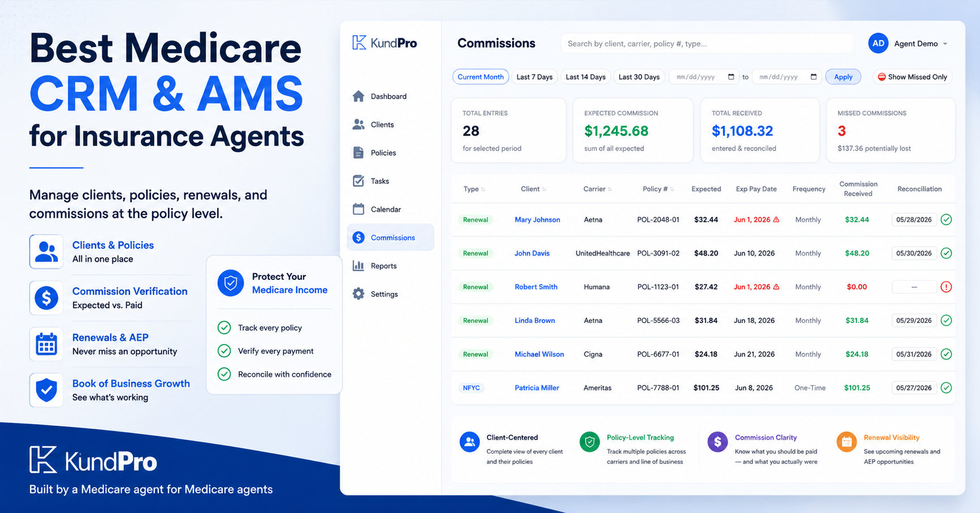Click the Missed Commissions summary card
The height and width of the screenshot is (513, 980).
[x=891, y=130]
